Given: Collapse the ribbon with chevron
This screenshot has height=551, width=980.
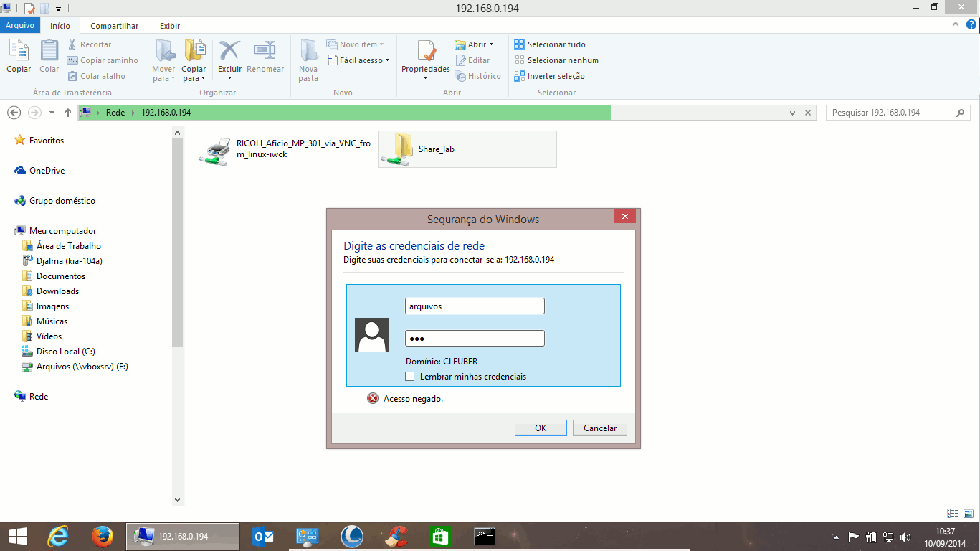Looking at the screenshot, I should (956, 24).
